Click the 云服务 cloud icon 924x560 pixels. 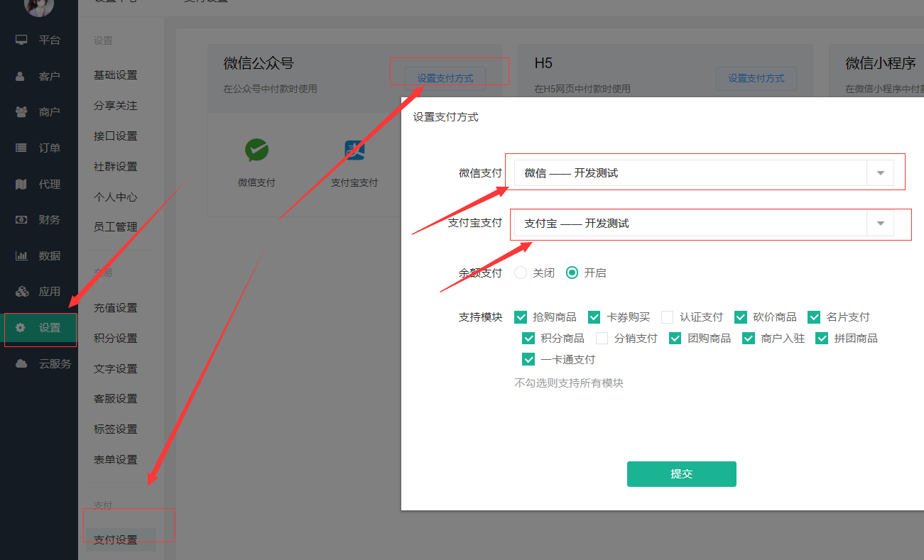tap(21, 363)
